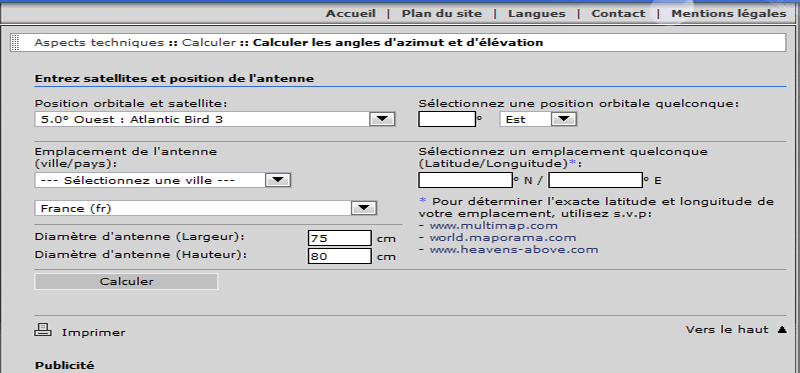Open the Plan du site page
800x373 pixels.
[x=442, y=14]
